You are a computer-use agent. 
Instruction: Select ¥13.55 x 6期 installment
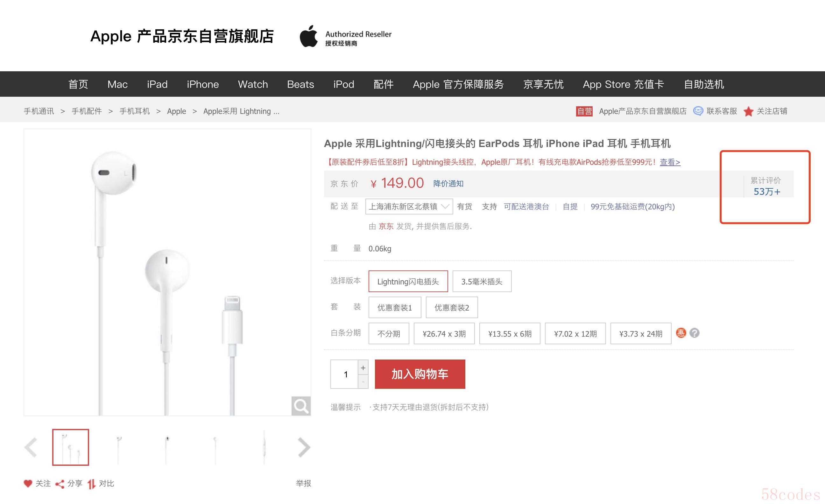[x=510, y=334]
